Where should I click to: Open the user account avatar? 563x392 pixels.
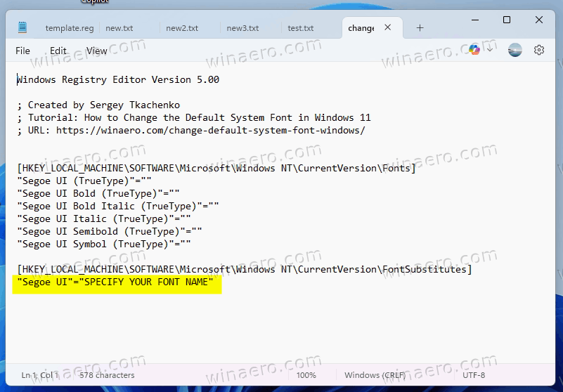(x=515, y=50)
